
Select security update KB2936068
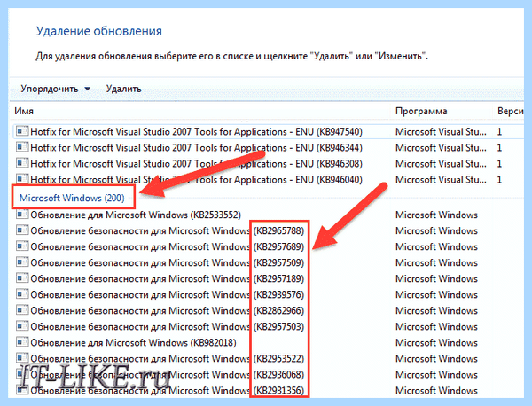[168, 374]
